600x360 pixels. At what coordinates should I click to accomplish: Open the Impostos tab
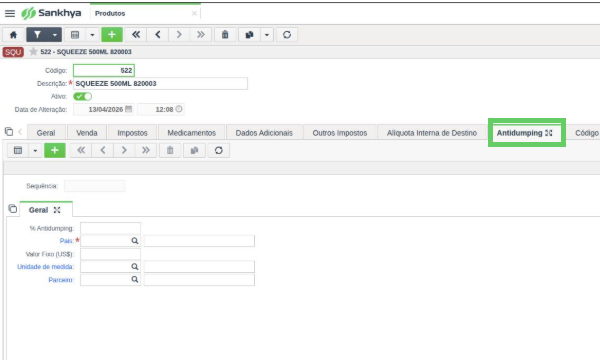[x=132, y=133]
